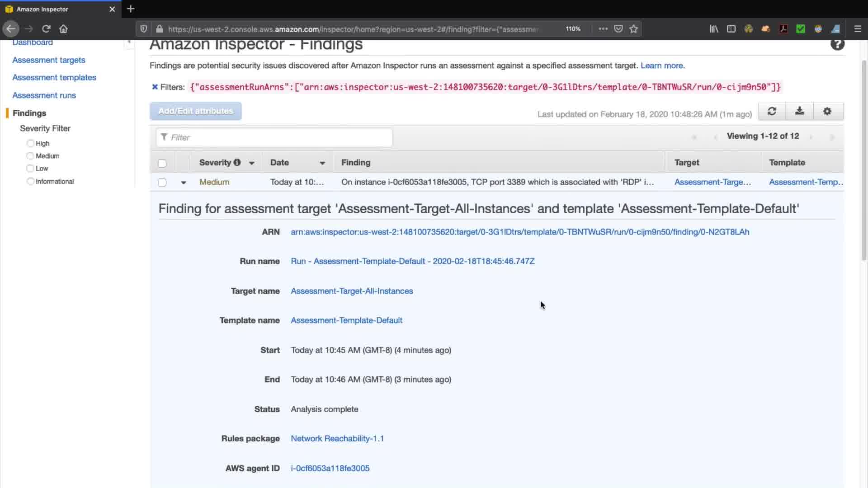
Task: Remove the assessmentRunArns filter with X
Action: pyautogui.click(x=155, y=87)
